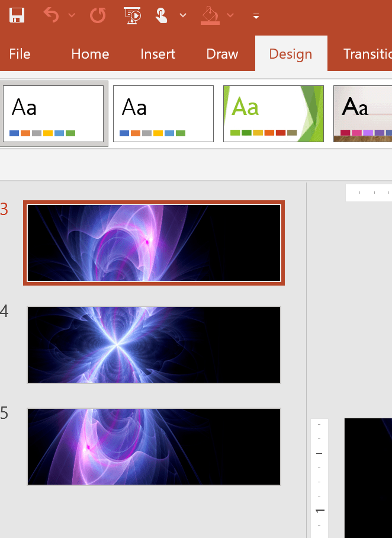
Task: Click the Touch/Mouse Mode icon
Action: point(162,15)
